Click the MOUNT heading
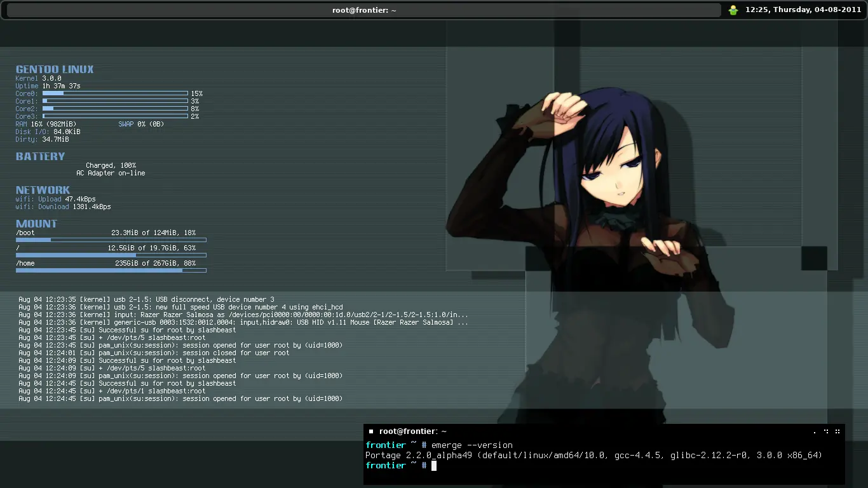The height and width of the screenshot is (488, 868). point(37,224)
